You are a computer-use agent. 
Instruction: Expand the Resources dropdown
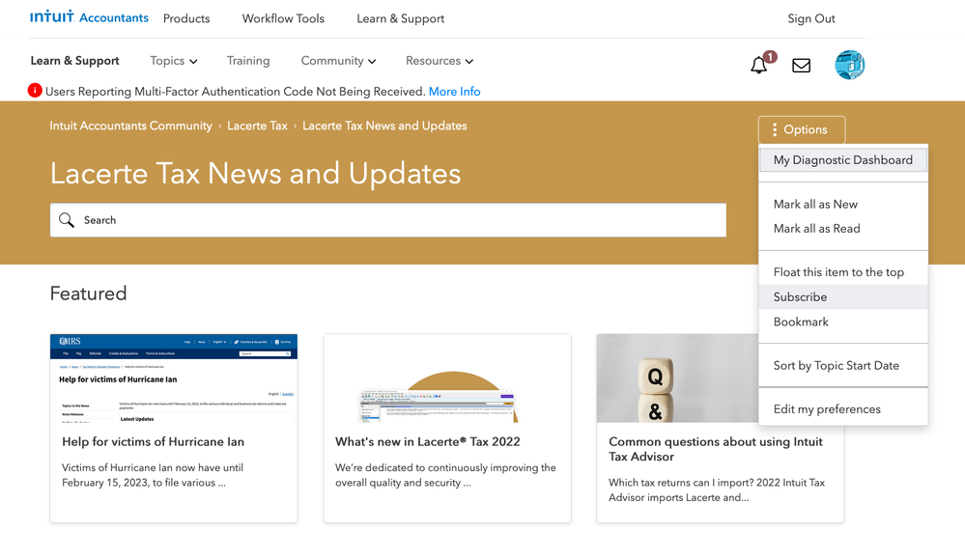point(440,61)
